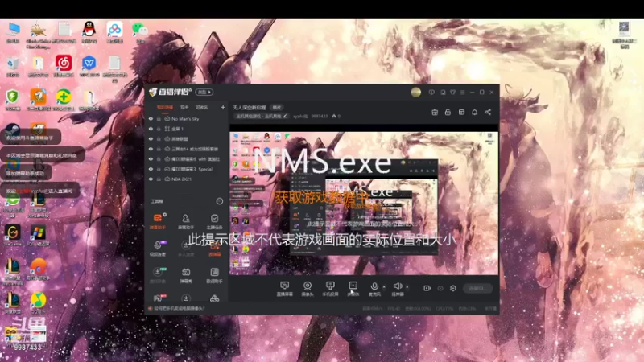
Task: Click the modify pill next to stream title
Action: 277,108
